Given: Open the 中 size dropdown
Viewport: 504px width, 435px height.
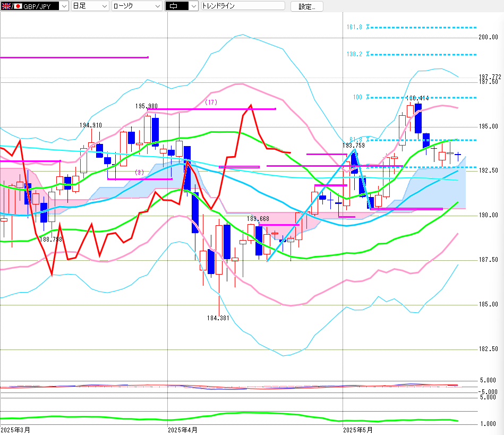Looking at the screenshot, I should pos(182,6).
